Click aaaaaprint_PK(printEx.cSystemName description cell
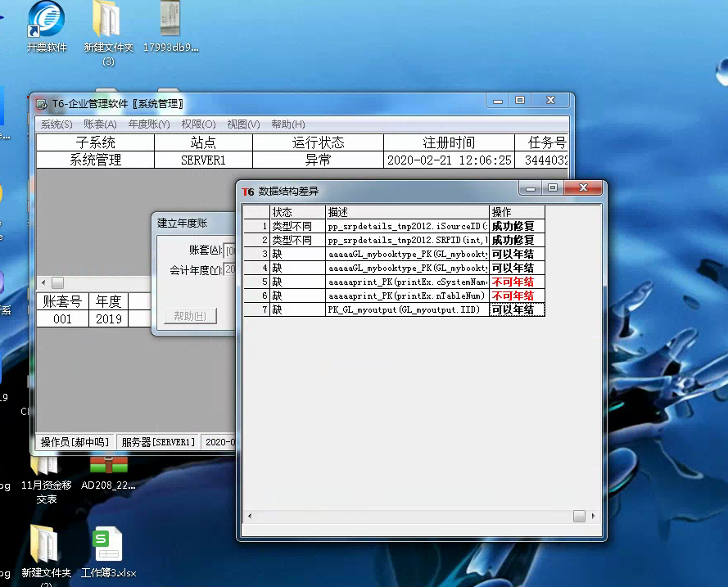Viewport: 728px width, 587px height. pos(407,282)
